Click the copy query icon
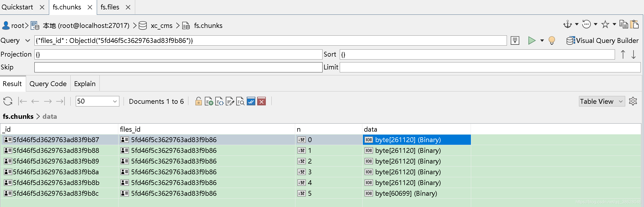The height and width of the screenshot is (207, 644). pyautogui.click(x=624, y=24)
